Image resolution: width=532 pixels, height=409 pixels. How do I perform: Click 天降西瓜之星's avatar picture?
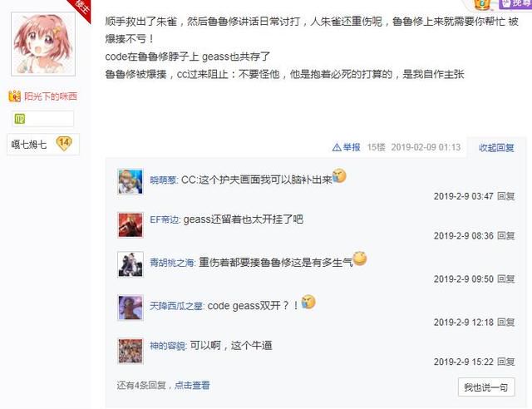pyautogui.click(x=131, y=308)
